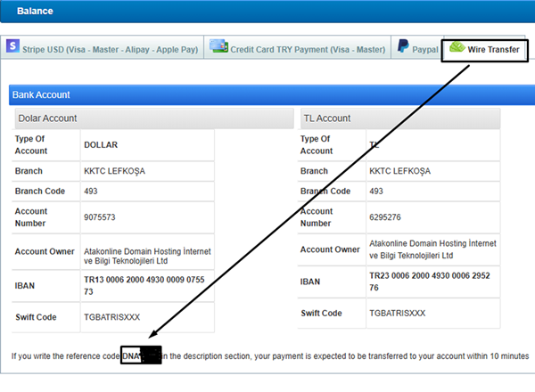Click the credit card icon on TRY tab
Screen dimensions: 535x392
(x=218, y=47)
